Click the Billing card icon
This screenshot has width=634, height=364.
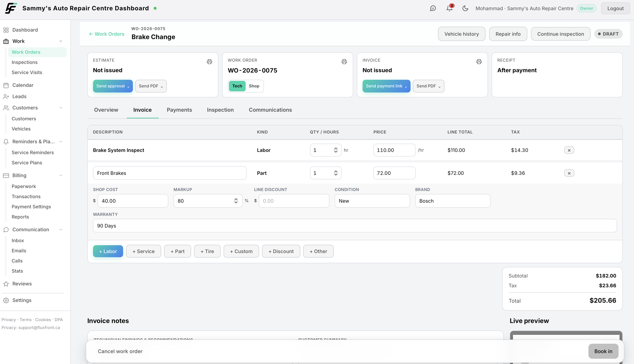(6, 175)
